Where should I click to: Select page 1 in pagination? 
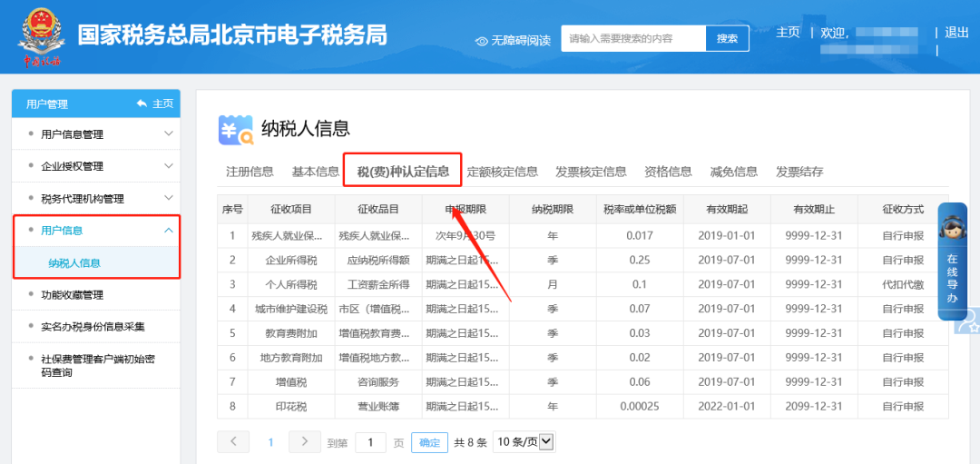270,442
